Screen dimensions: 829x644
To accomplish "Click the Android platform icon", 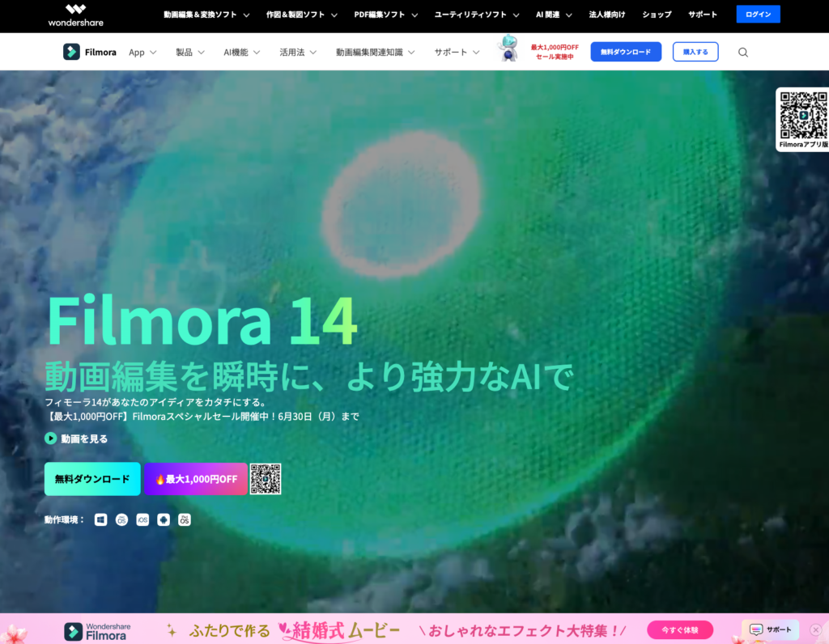I will point(164,519).
